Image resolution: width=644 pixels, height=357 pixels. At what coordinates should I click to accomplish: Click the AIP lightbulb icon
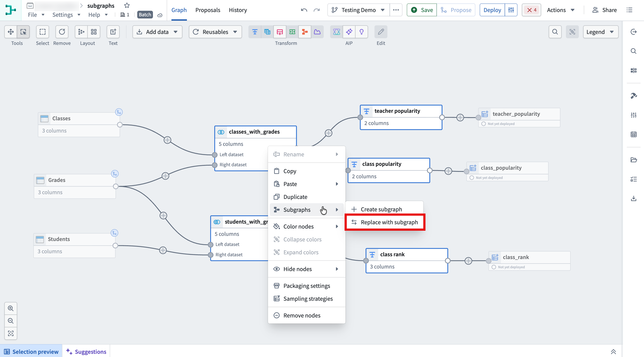tap(362, 32)
